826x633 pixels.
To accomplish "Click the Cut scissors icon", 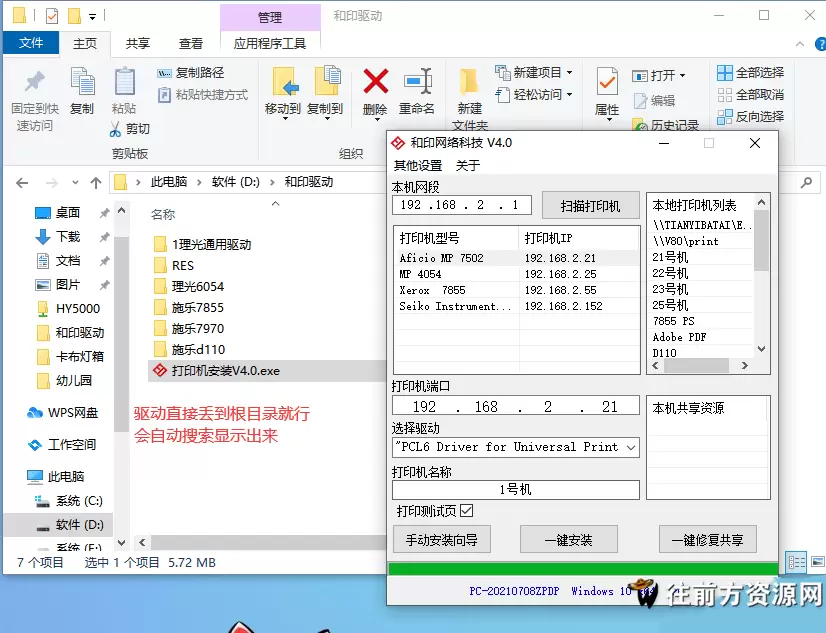I will (115, 129).
